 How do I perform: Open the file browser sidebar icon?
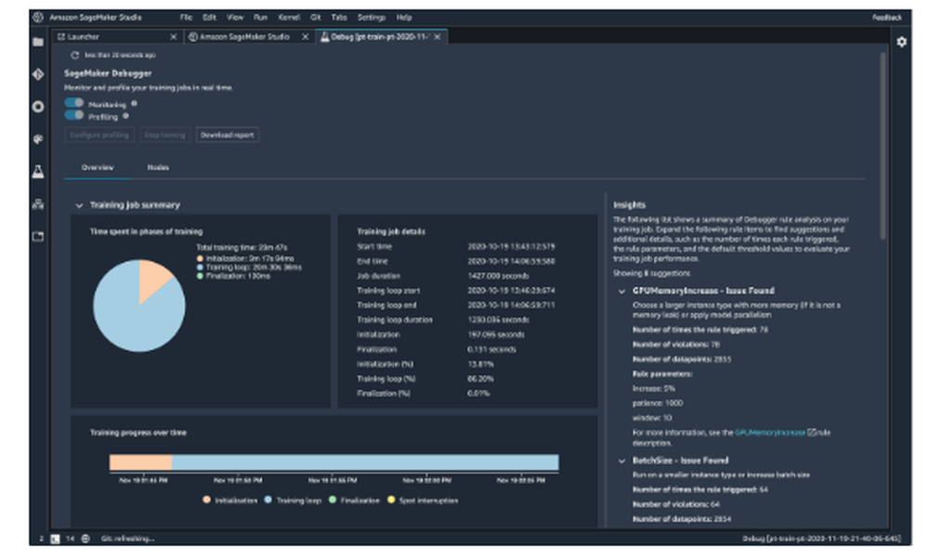(x=38, y=42)
